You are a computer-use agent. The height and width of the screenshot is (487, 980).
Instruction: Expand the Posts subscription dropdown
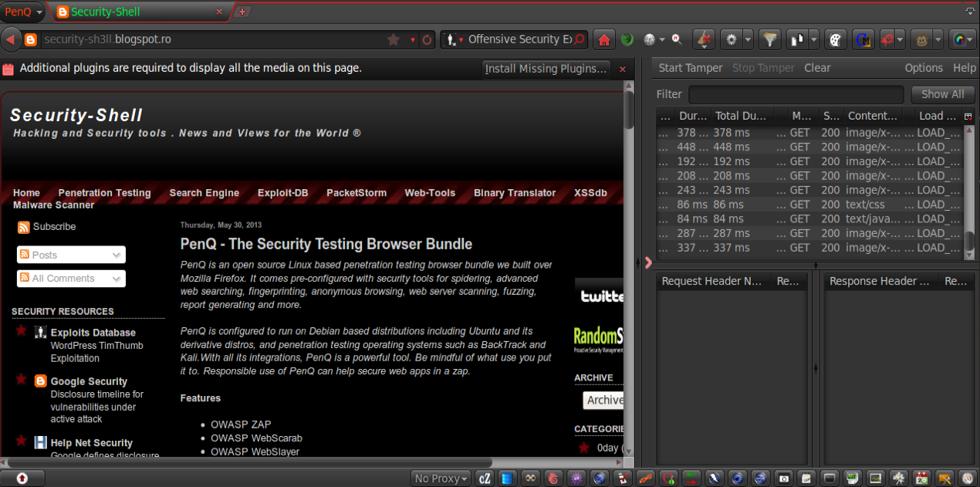(x=71, y=255)
